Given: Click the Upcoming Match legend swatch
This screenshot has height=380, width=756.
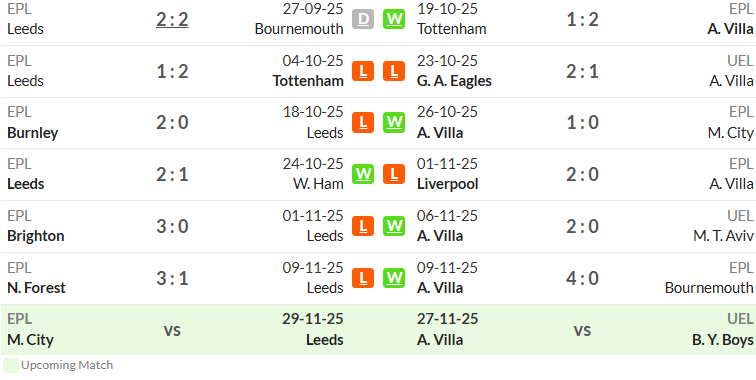Looking at the screenshot, I should pyautogui.click(x=11, y=365).
